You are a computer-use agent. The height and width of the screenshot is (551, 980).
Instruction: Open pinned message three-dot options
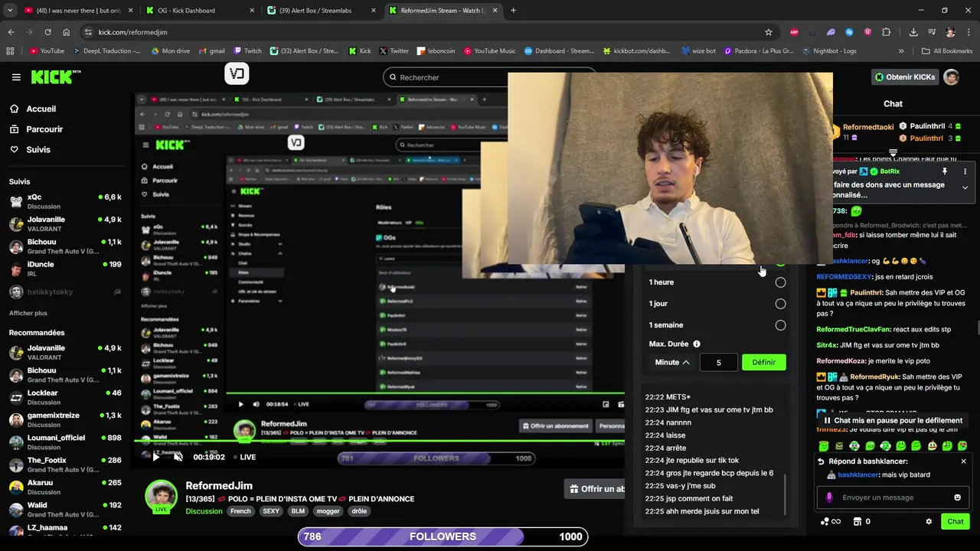pyautogui.click(x=965, y=171)
